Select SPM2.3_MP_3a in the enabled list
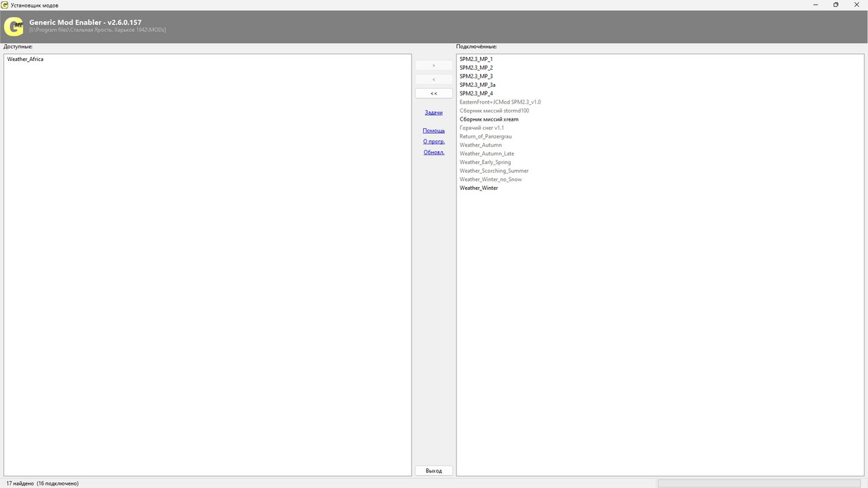868x488 pixels. pyautogui.click(x=477, y=85)
